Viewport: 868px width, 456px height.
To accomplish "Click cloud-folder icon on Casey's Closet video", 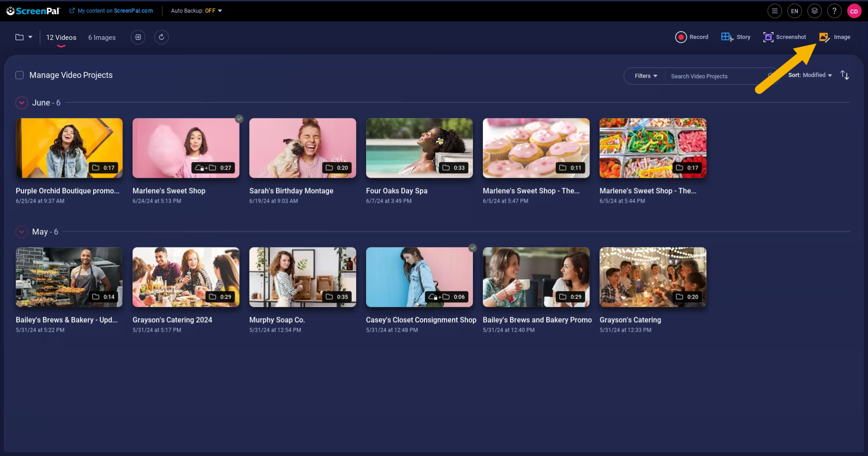I will coord(439,297).
